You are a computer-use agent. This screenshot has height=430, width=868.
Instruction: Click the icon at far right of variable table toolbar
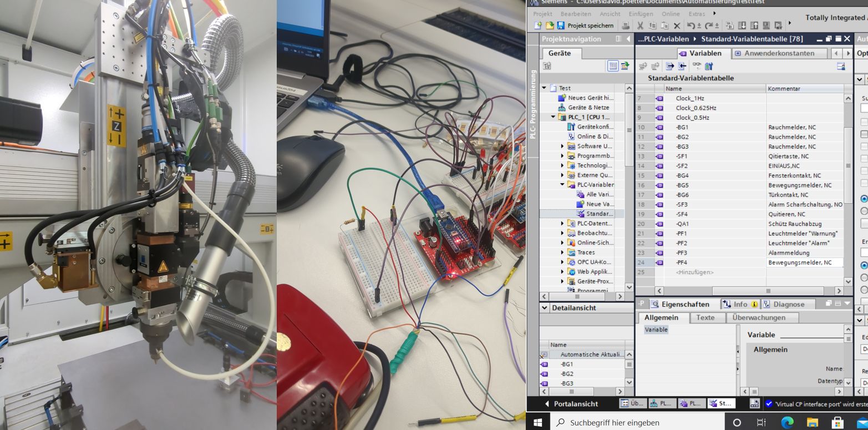tap(841, 66)
